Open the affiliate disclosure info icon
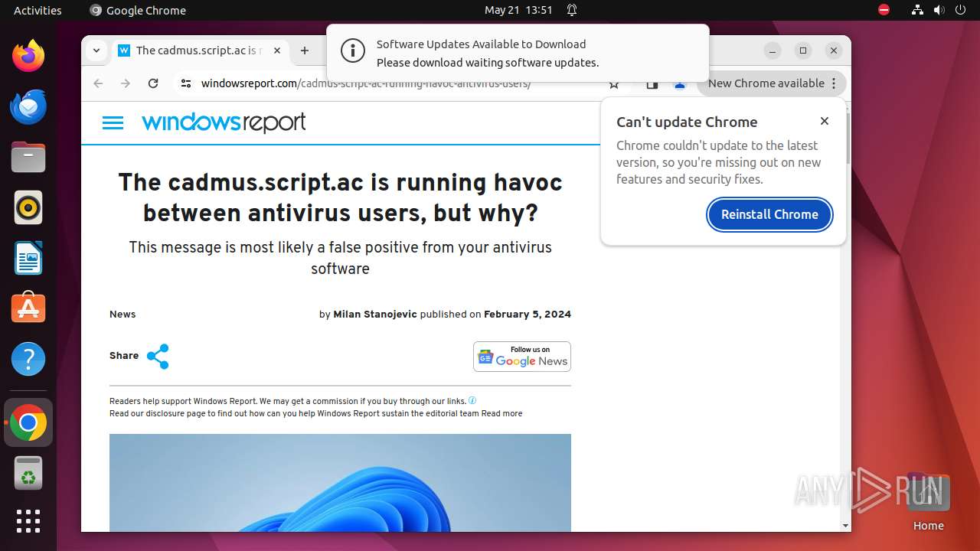 [472, 400]
